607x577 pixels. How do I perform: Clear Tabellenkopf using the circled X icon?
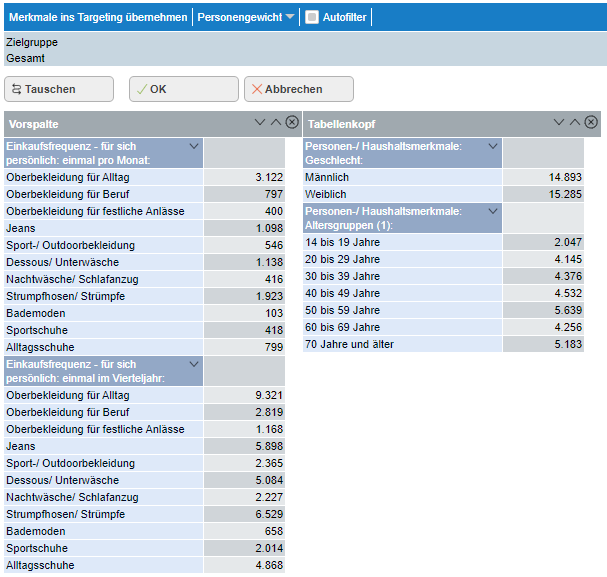coord(591,123)
